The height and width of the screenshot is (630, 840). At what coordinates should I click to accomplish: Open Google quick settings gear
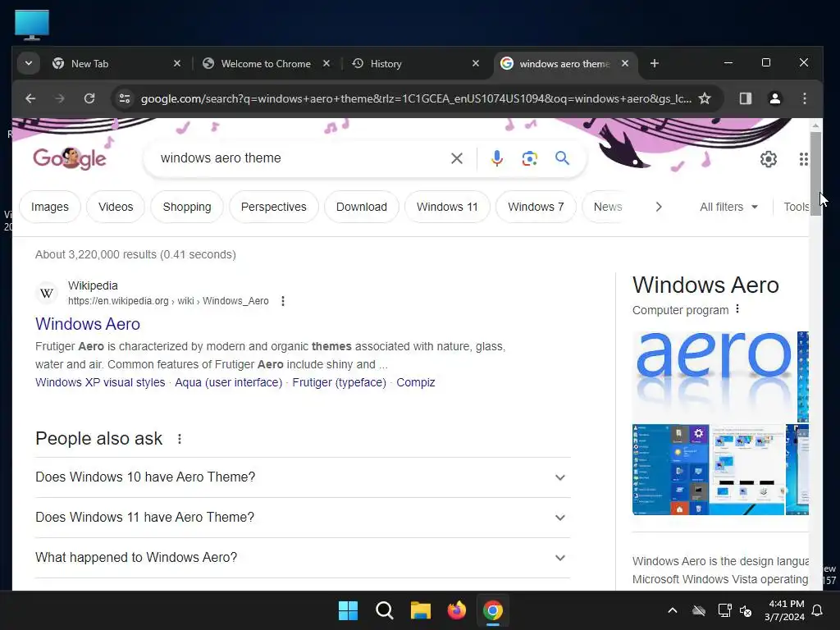click(x=768, y=159)
